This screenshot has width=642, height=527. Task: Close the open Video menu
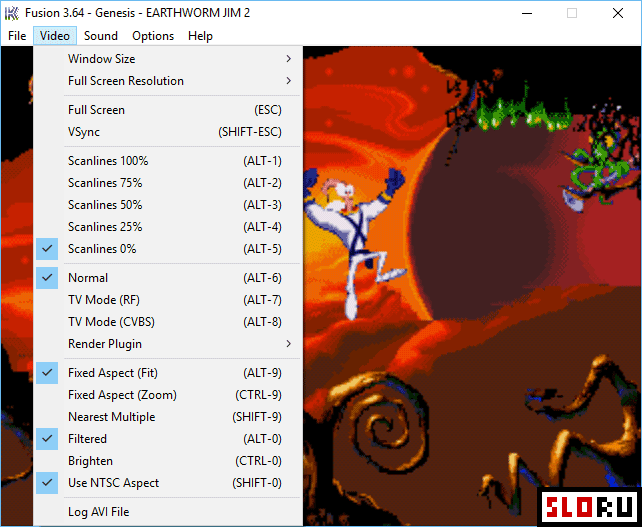coord(54,36)
